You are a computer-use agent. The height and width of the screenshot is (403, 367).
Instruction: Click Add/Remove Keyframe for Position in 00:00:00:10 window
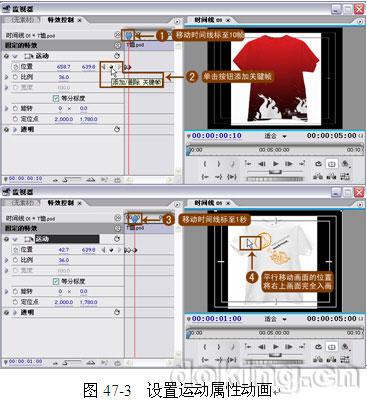(x=111, y=67)
